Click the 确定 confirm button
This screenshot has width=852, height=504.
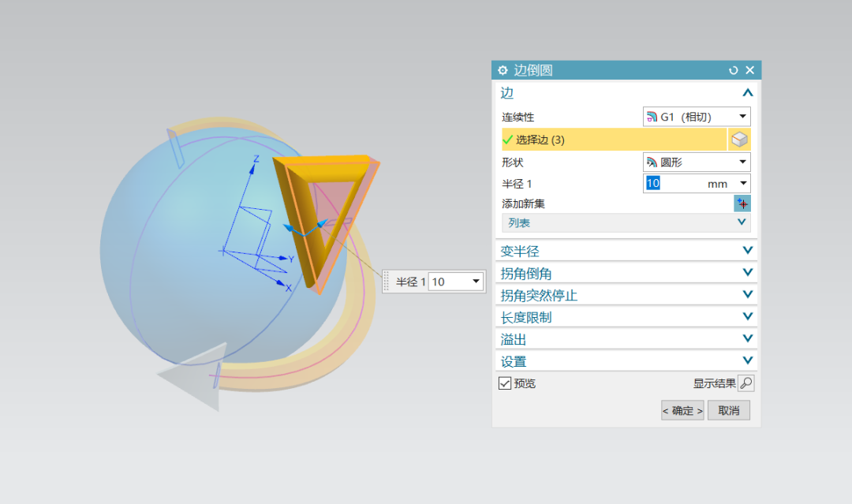682,410
